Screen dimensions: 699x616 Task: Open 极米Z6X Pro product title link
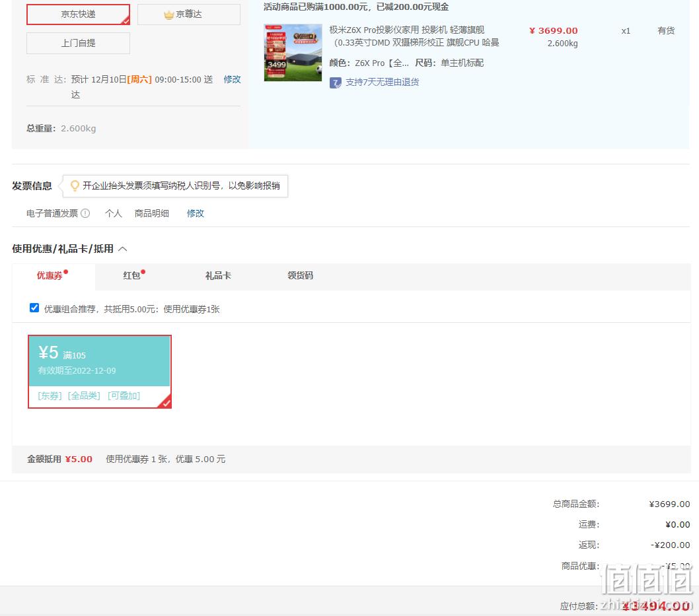click(414, 36)
